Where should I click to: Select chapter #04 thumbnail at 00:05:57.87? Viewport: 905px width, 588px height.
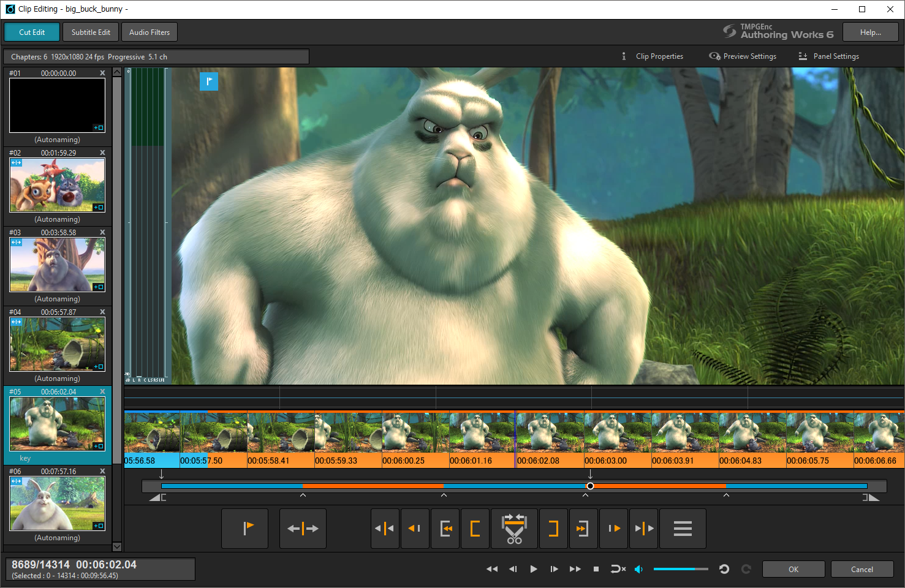pos(57,344)
